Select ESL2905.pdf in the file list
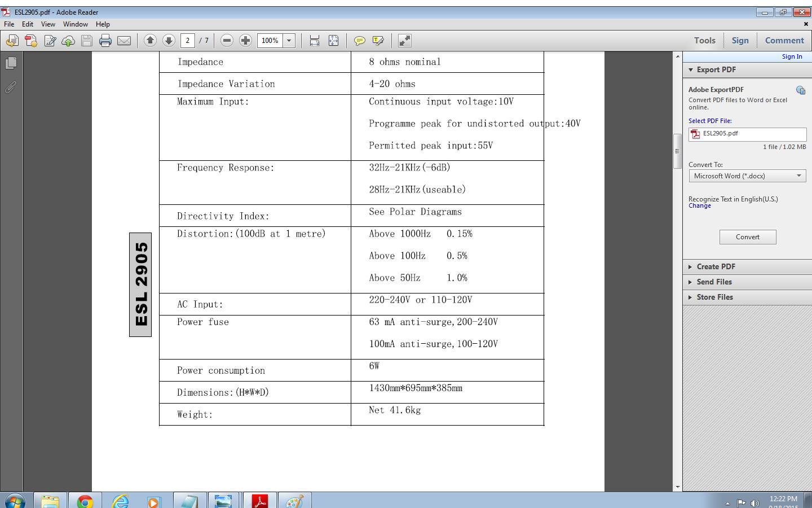This screenshot has width=812, height=508. pos(747,134)
